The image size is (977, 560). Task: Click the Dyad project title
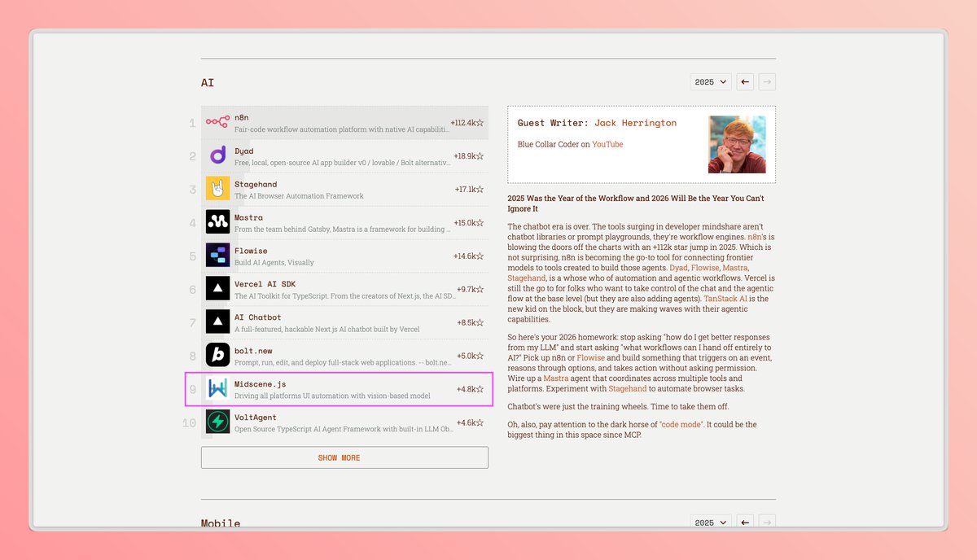click(x=243, y=151)
